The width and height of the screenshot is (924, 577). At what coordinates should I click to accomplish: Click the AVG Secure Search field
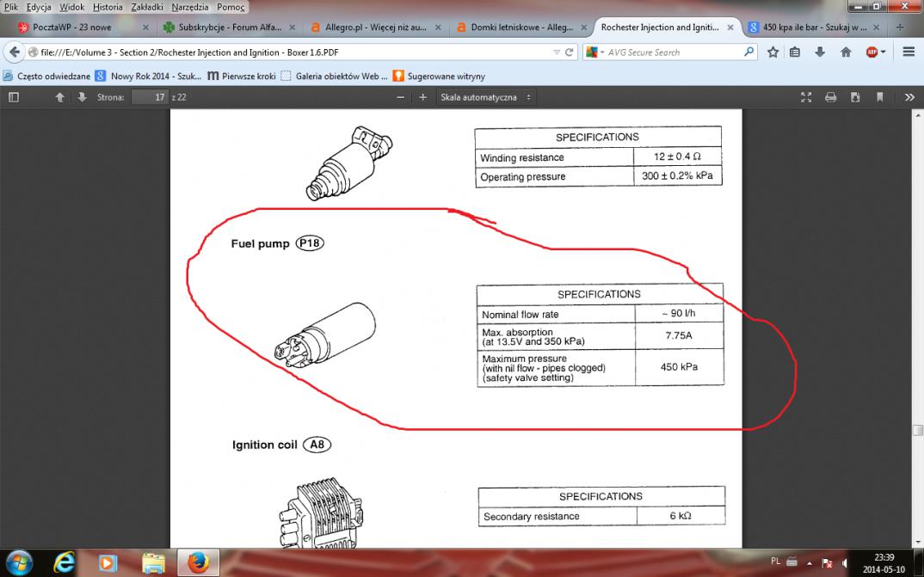(x=672, y=52)
